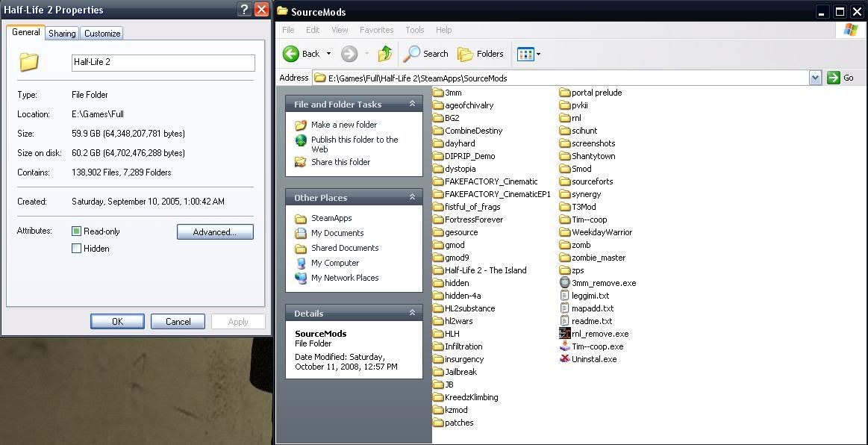Select the readme.txt file icon

pyautogui.click(x=565, y=321)
